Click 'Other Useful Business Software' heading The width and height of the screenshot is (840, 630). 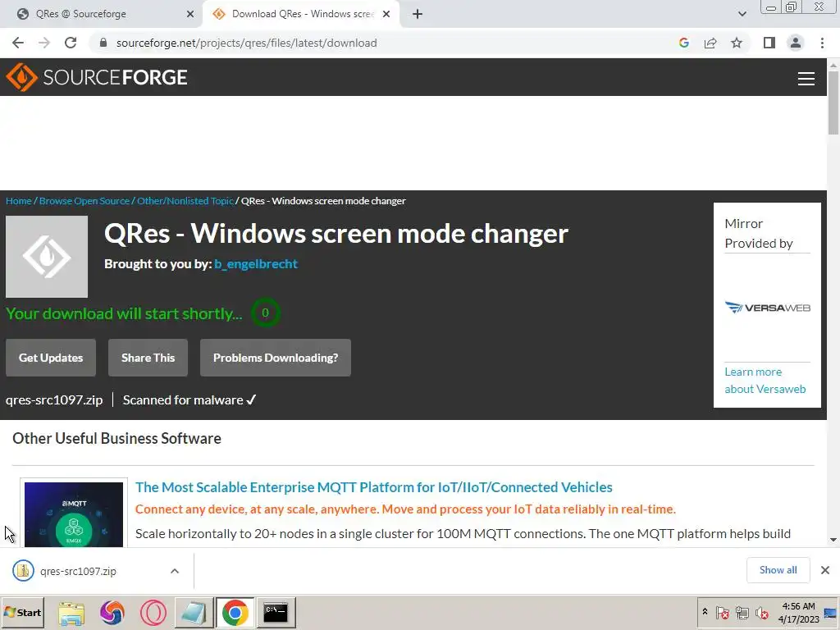point(116,438)
